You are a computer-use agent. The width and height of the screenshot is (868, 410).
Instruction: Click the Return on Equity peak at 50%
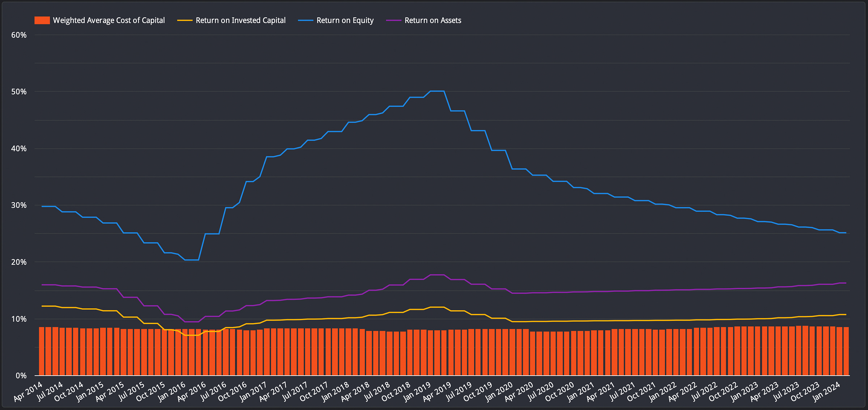click(437, 91)
